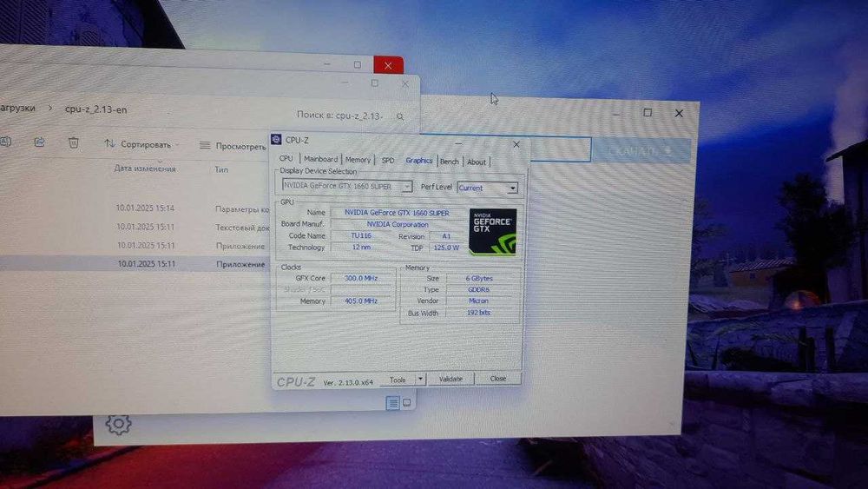The image size is (868, 489).
Task: Open the Просмотреть view menu in Explorer
Action: [x=233, y=146]
